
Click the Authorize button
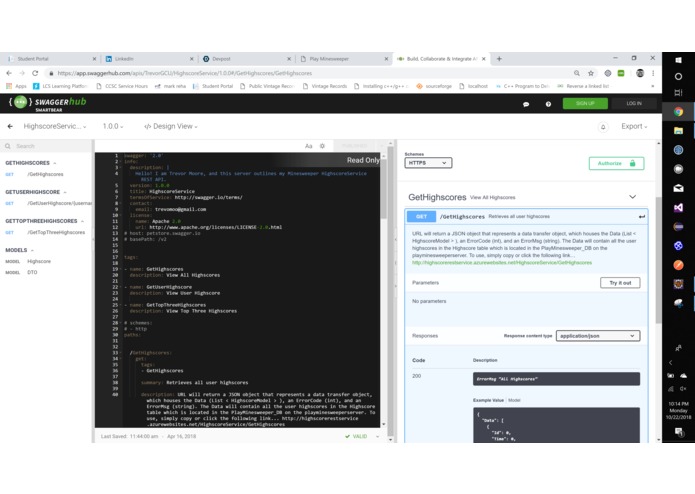616,163
